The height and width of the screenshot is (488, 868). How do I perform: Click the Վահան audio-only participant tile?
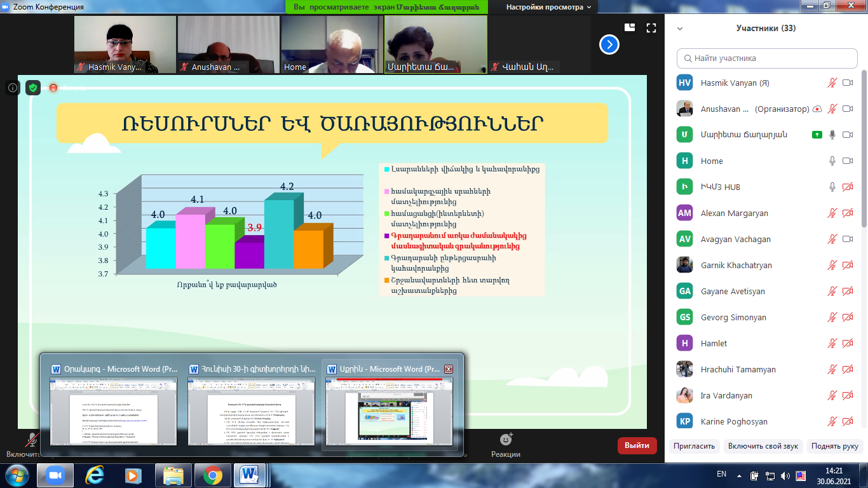point(539,44)
